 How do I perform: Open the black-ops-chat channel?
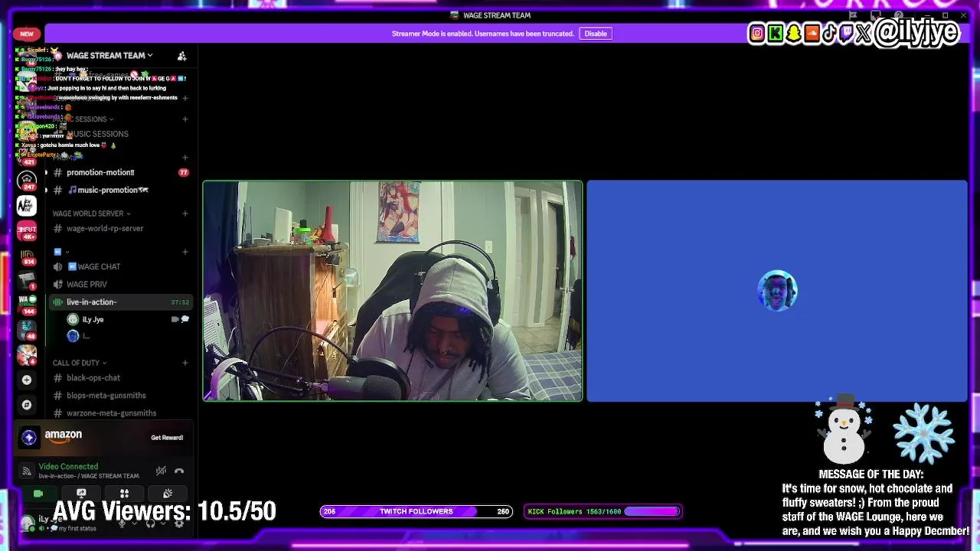[119, 377]
